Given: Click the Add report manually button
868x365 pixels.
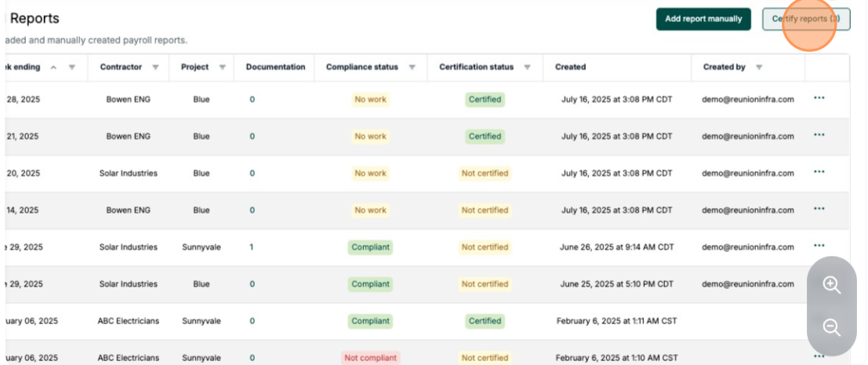Looking at the screenshot, I should tap(703, 19).
